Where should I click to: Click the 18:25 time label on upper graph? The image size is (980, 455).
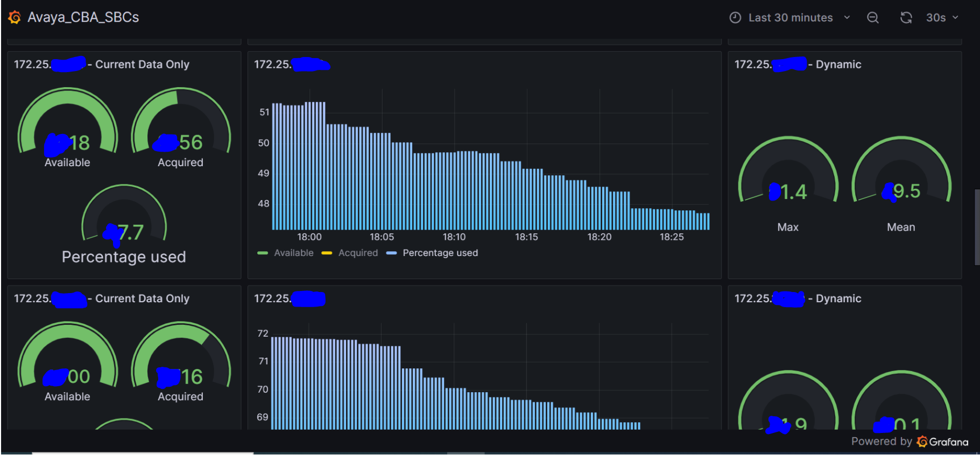point(672,237)
